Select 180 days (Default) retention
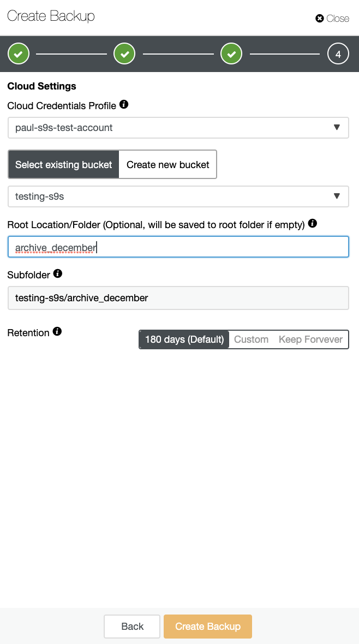Image resolution: width=359 pixels, height=644 pixels. pos(184,339)
